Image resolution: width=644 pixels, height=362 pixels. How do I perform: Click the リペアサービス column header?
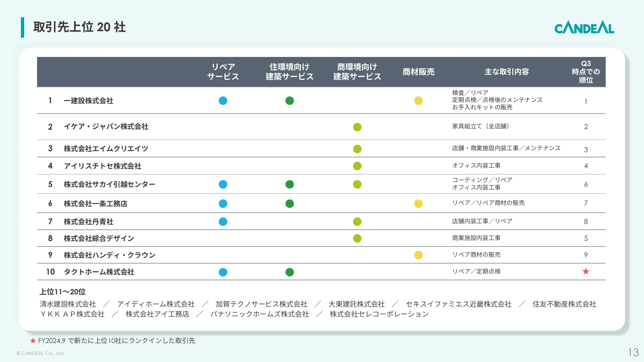(223, 71)
